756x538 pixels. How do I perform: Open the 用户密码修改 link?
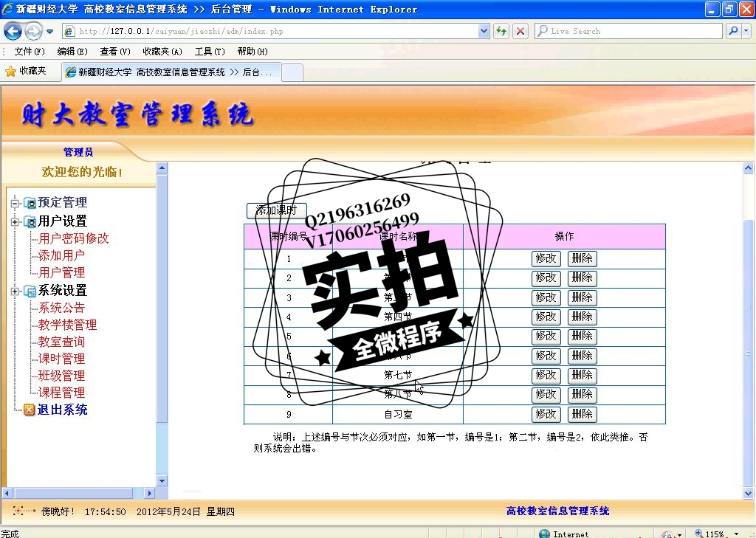click(x=74, y=238)
